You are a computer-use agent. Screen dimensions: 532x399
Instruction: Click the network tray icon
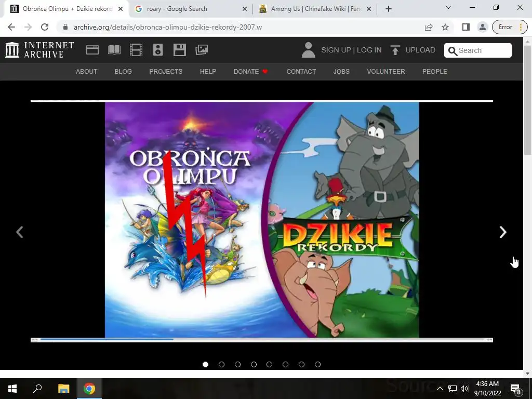coord(452,389)
